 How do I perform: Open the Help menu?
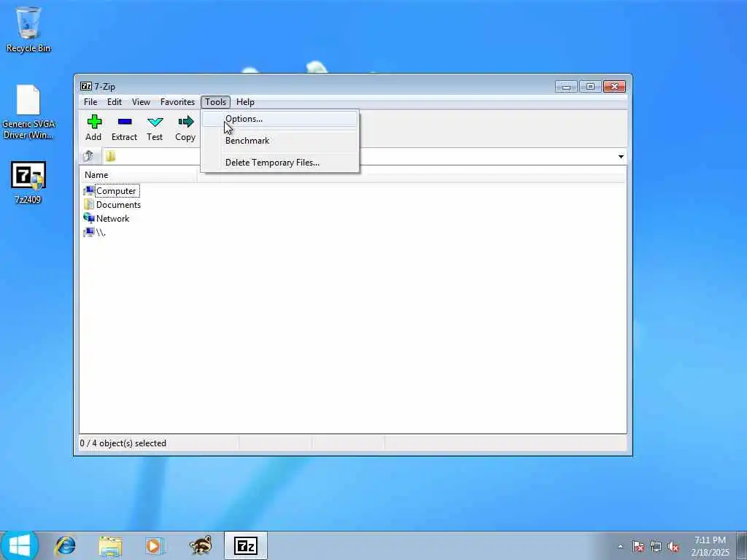[245, 102]
